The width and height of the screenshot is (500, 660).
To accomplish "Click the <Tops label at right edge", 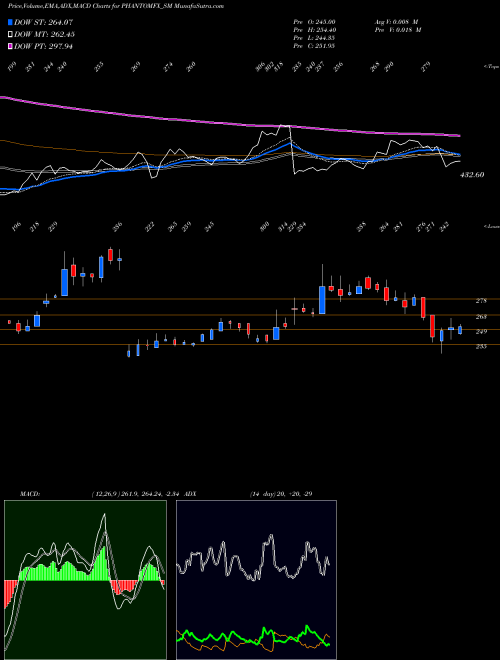I will [x=492, y=67].
